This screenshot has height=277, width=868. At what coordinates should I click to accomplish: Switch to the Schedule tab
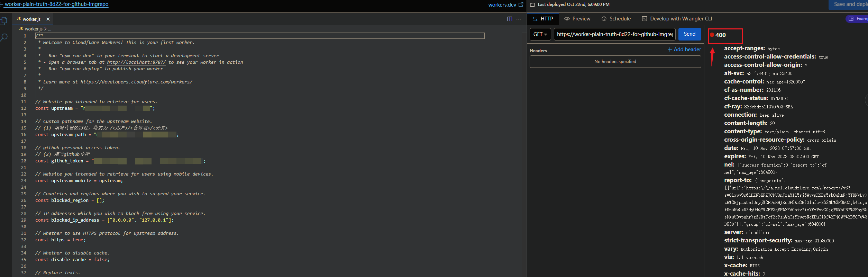point(616,19)
